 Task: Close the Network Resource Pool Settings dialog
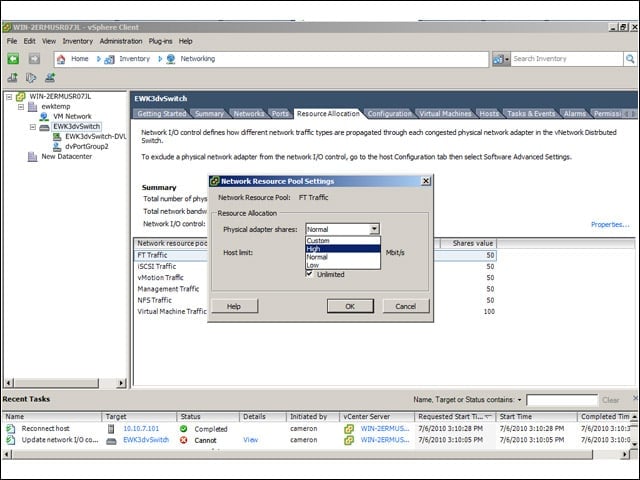(426, 181)
